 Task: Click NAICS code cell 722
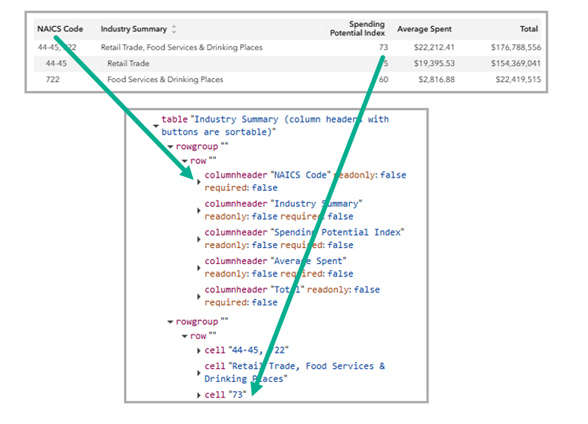point(52,79)
